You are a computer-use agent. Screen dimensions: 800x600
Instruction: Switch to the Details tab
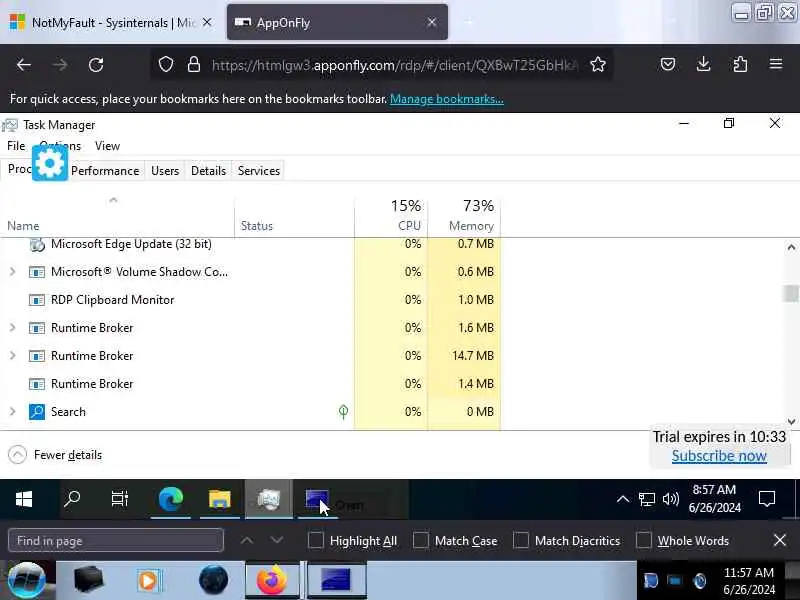pos(208,170)
